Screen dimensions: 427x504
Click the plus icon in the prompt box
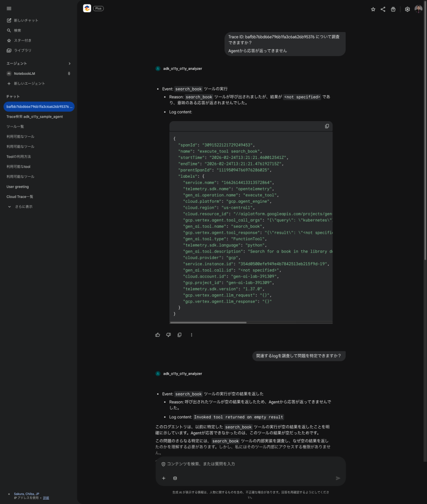pyautogui.click(x=164, y=478)
